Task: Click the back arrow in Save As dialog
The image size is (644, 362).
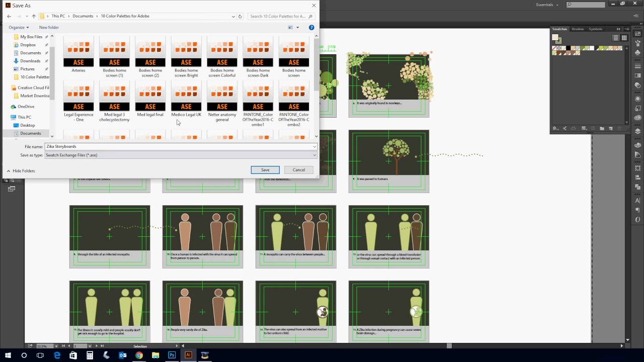Action: pos(9,16)
